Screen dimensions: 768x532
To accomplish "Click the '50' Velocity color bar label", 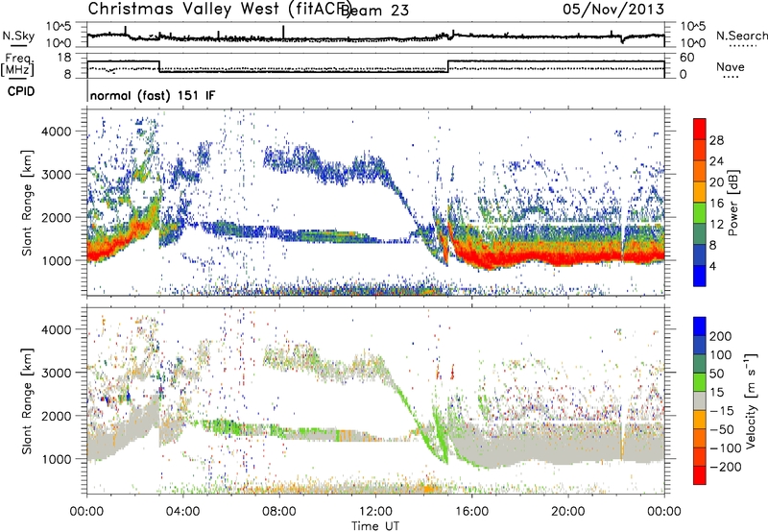I will (x=716, y=374).
